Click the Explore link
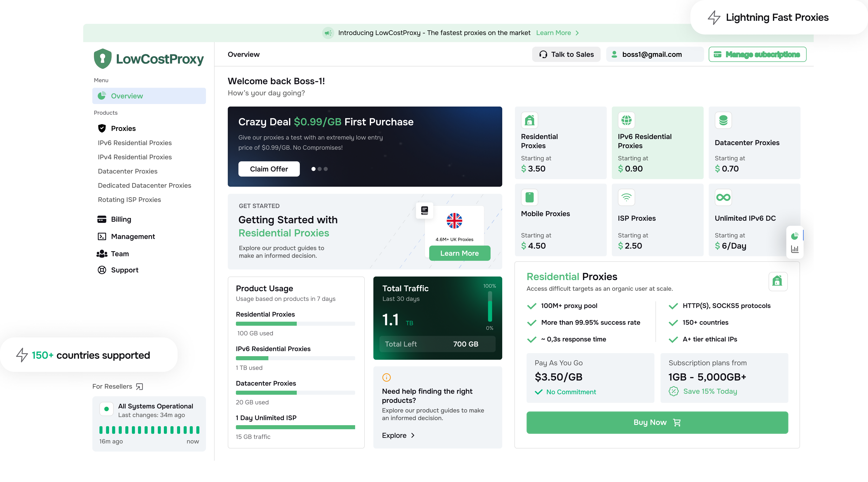 [x=394, y=435]
